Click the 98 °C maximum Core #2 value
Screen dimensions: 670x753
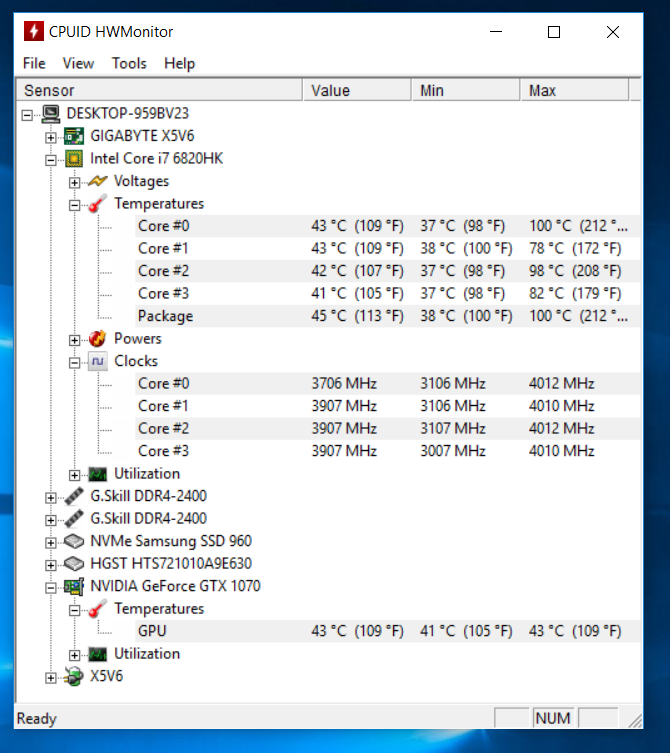pos(575,271)
